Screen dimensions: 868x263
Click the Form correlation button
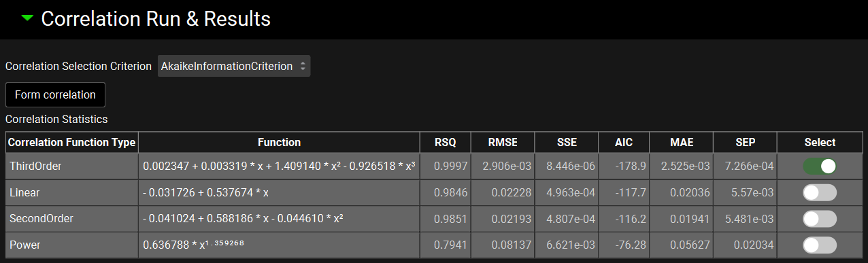coord(55,95)
